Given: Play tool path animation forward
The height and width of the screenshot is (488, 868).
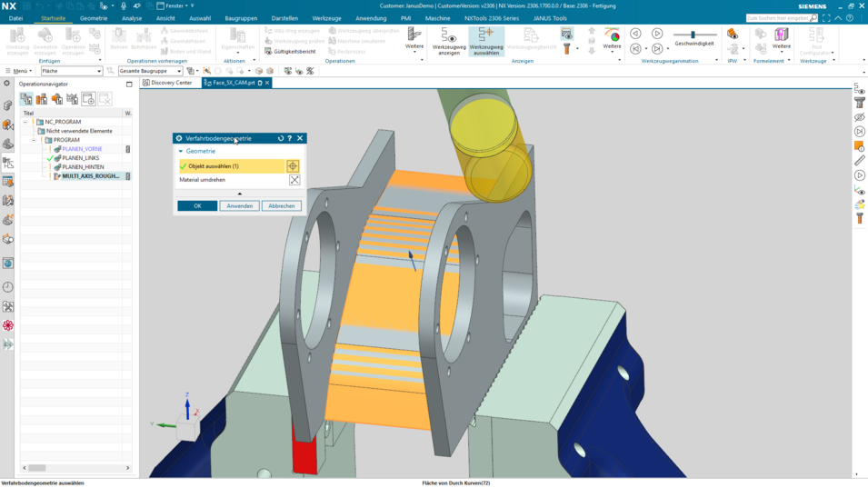Looking at the screenshot, I should [x=657, y=34].
